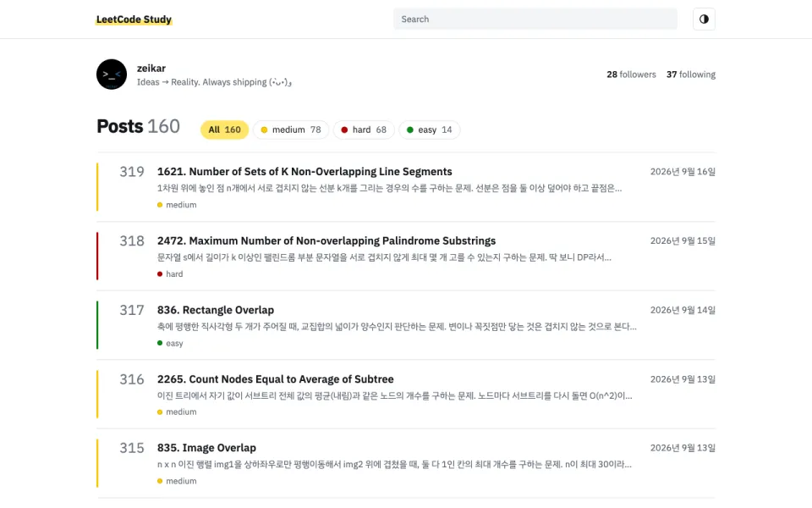Click the medium tag under post 1621
The width and height of the screenshot is (812, 508).
[x=177, y=205]
